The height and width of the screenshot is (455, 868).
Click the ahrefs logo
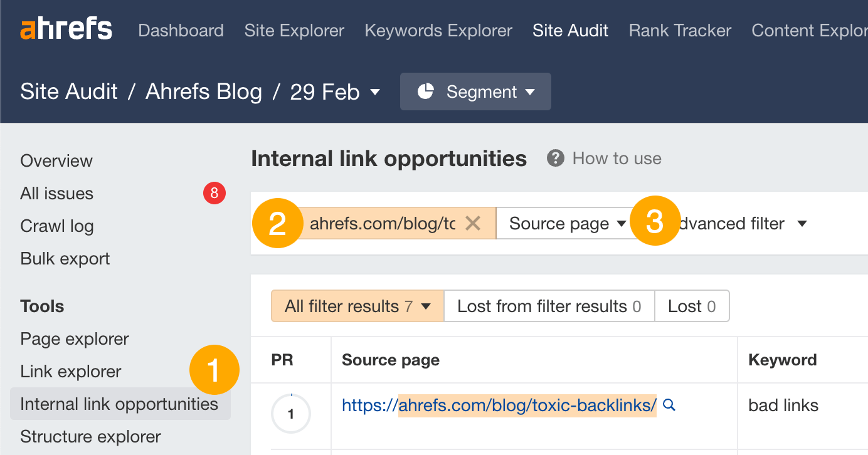point(66,28)
